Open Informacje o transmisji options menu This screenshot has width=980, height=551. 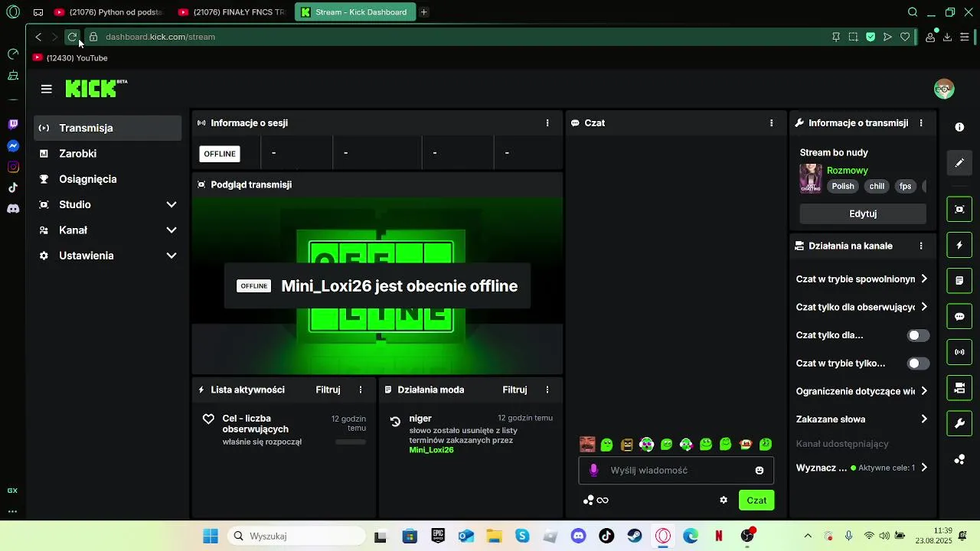pyautogui.click(x=921, y=122)
